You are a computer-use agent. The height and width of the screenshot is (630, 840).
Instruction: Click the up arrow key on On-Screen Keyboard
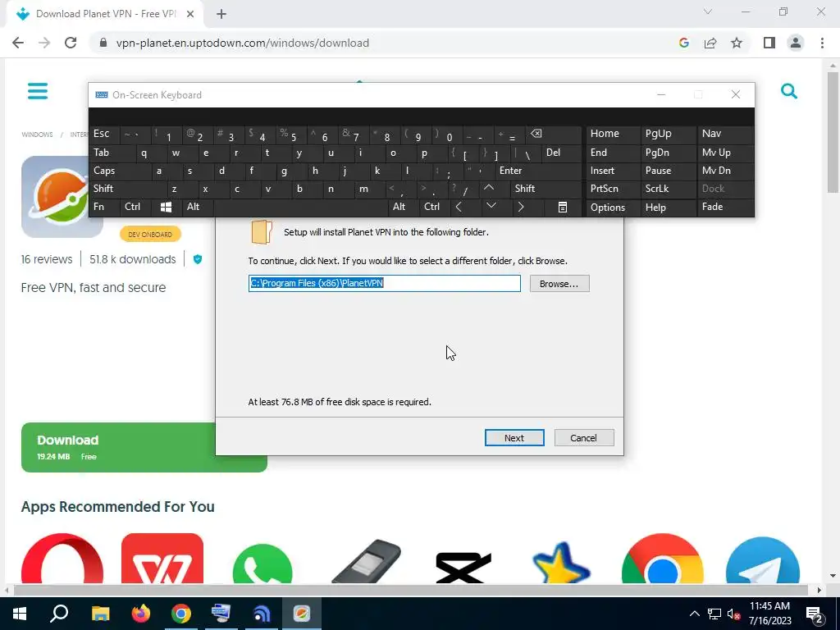coord(489,188)
